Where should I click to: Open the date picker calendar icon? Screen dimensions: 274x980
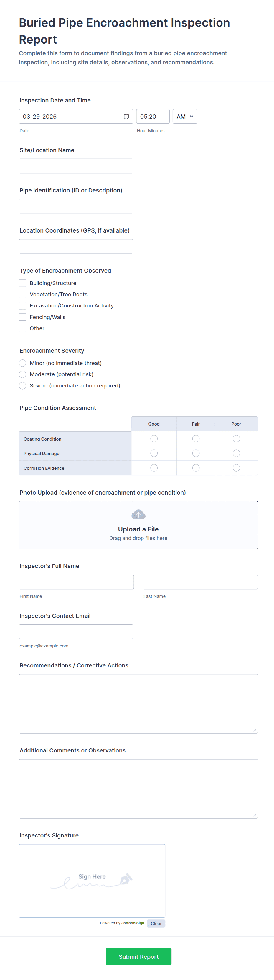point(126,116)
